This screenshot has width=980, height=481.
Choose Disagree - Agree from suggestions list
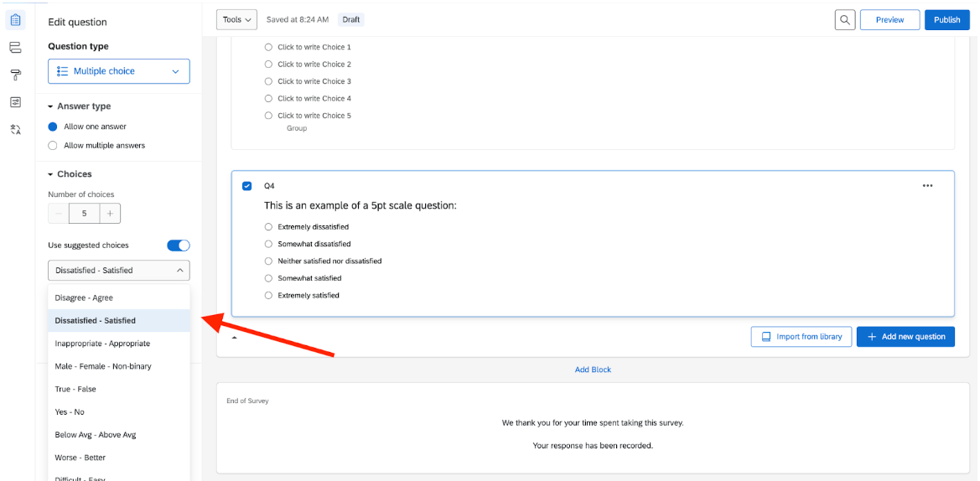coord(119,298)
